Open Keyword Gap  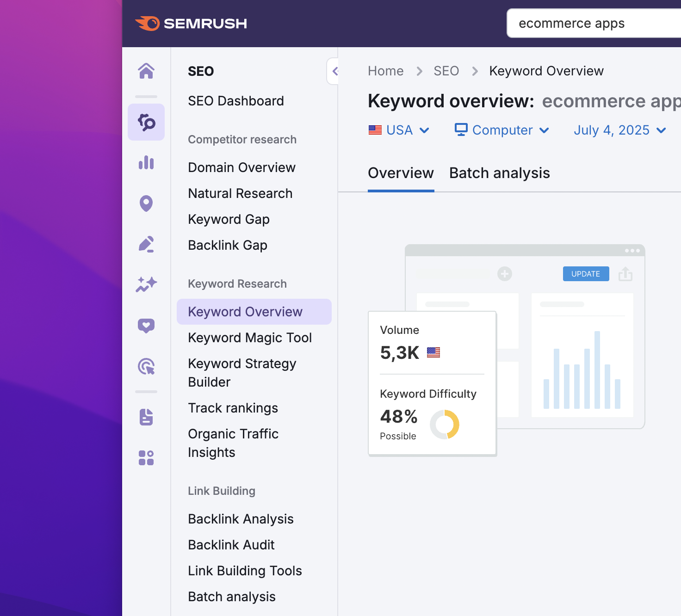(229, 219)
